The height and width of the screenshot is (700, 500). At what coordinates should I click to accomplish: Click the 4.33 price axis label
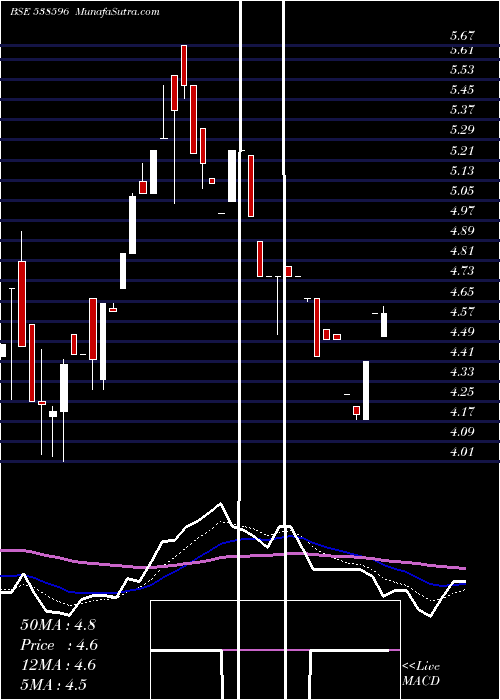click(462, 372)
